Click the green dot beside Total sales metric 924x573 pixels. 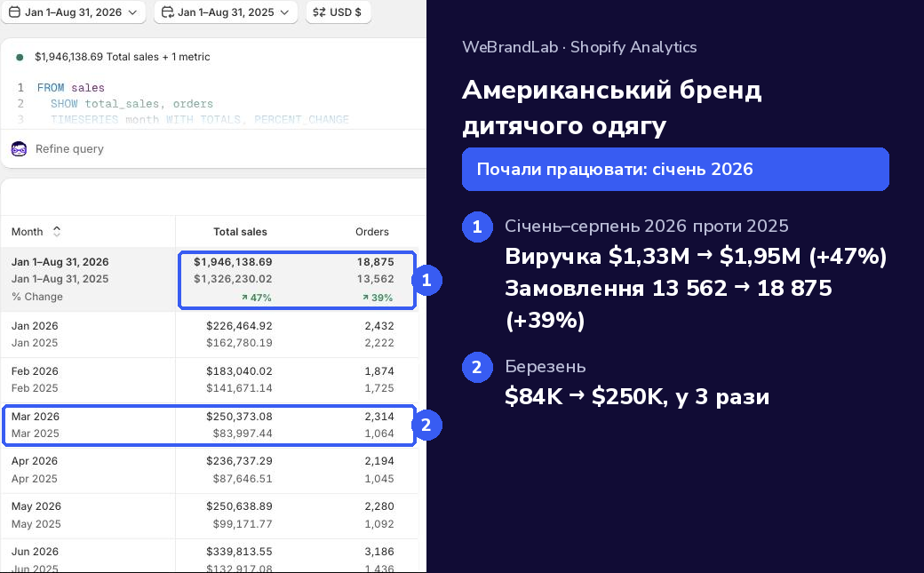(20, 57)
